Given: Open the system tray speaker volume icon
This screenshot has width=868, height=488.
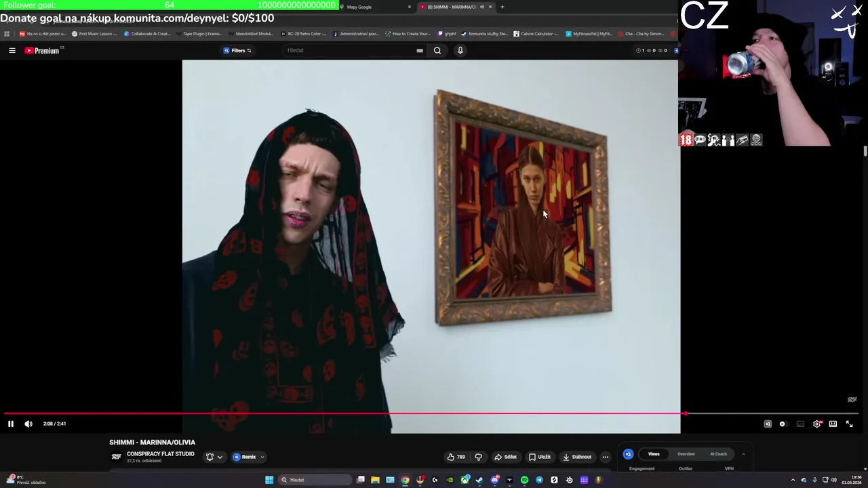Looking at the screenshot, I should click(x=833, y=480).
